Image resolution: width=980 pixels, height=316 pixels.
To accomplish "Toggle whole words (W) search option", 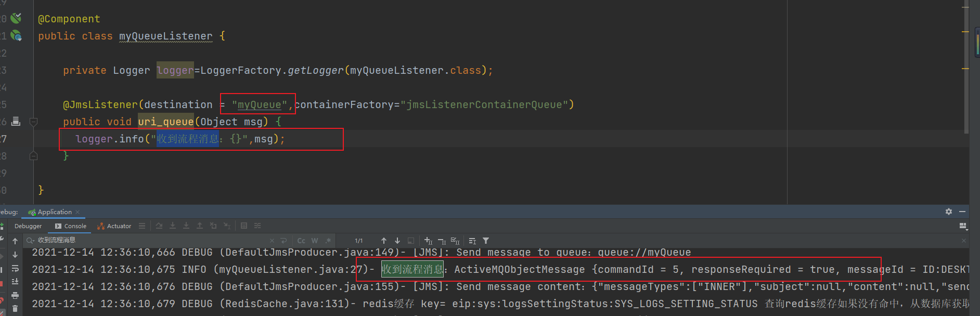I will (x=315, y=241).
